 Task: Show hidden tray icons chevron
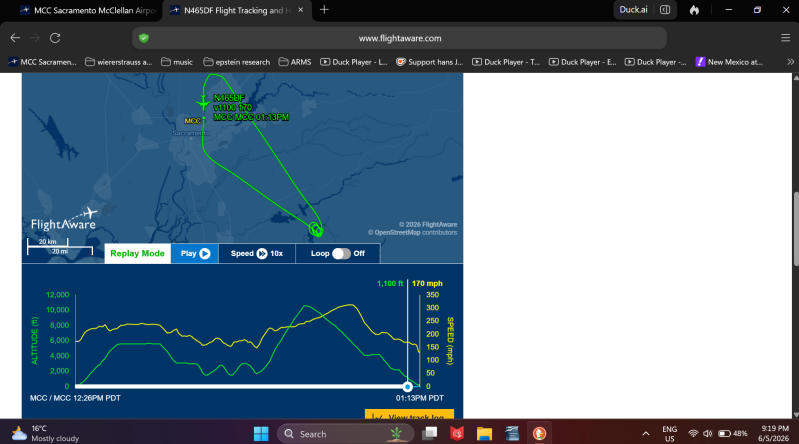(646, 434)
